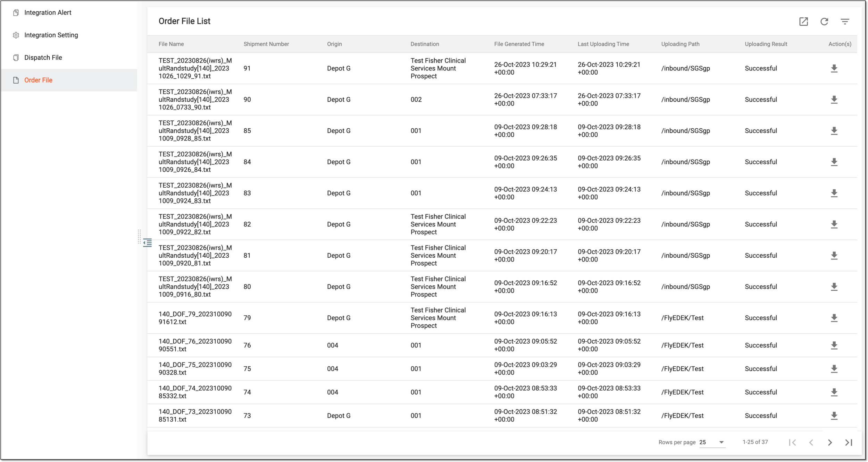This screenshot has height=462, width=868.
Task: Click the export/open-in-new icon in header
Action: [803, 22]
